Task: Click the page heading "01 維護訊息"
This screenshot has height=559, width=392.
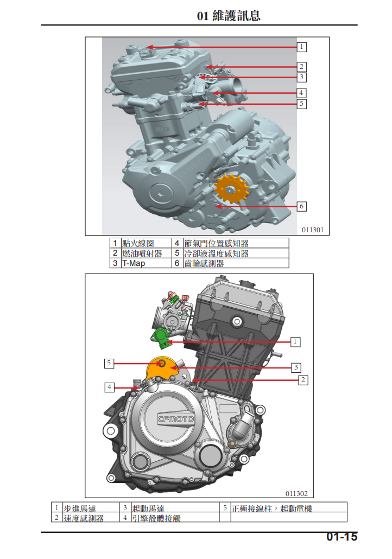Action: pos(229,16)
